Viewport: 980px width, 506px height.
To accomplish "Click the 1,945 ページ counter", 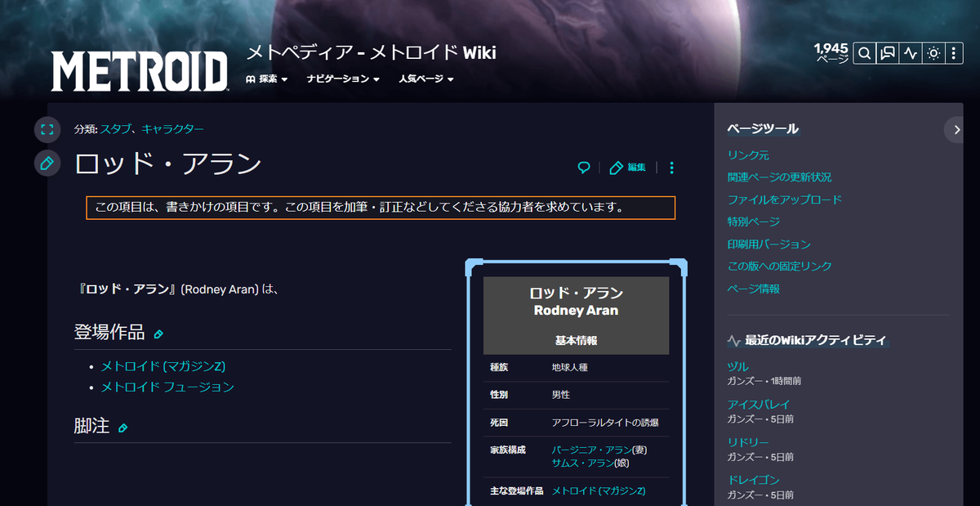I will pyautogui.click(x=831, y=53).
